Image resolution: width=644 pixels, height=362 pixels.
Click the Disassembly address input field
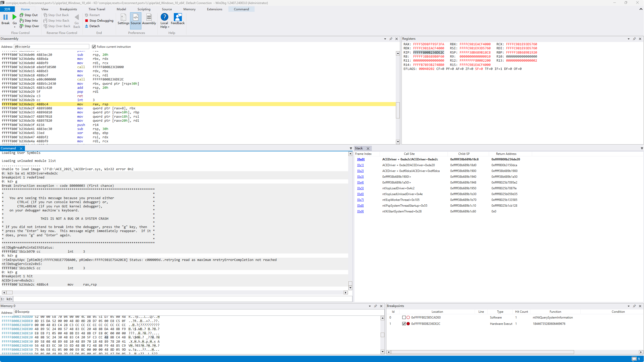pos(52,47)
